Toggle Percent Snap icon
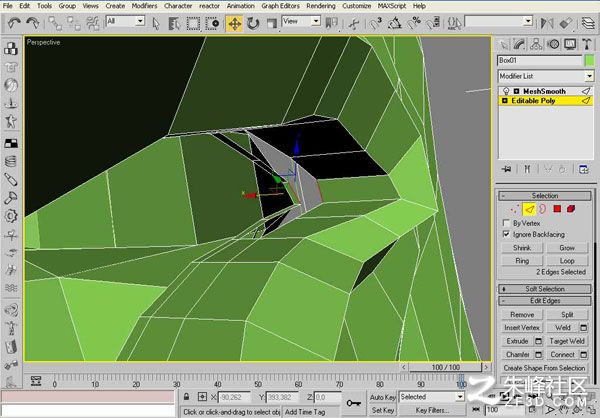 click(x=414, y=24)
